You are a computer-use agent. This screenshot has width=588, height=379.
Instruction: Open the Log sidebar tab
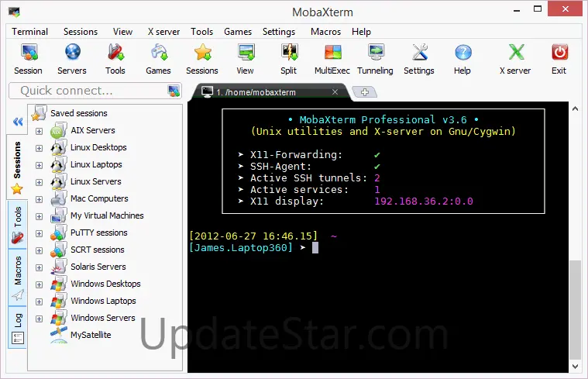coord(17,327)
